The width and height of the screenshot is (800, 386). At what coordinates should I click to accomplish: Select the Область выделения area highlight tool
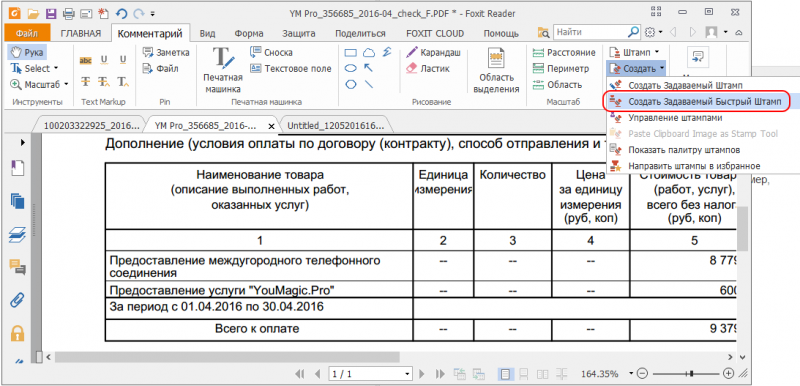click(x=496, y=70)
